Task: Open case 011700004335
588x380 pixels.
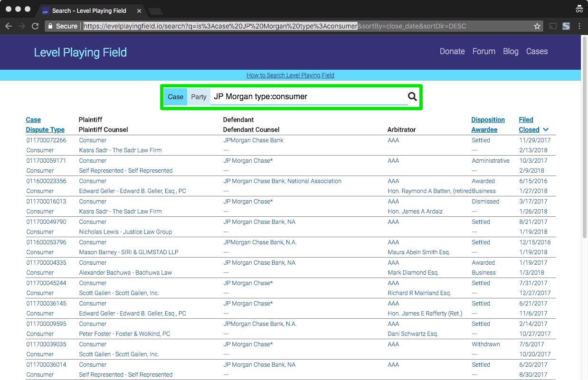Action: tap(46, 263)
